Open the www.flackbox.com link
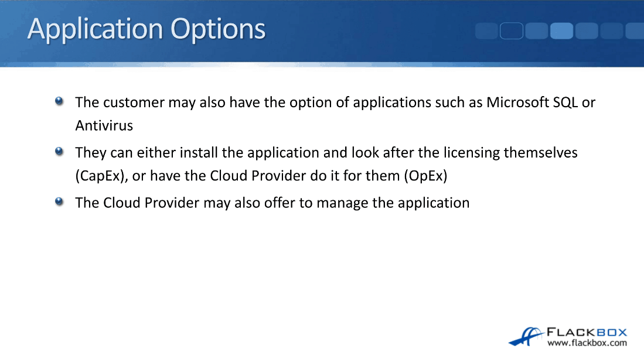This screenshot has width=644, height=362. [587, 343]
